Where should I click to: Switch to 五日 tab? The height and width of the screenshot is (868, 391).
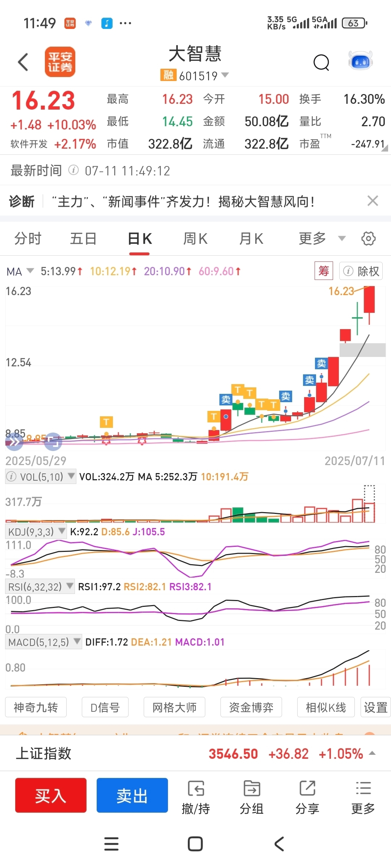coord(83,239)
